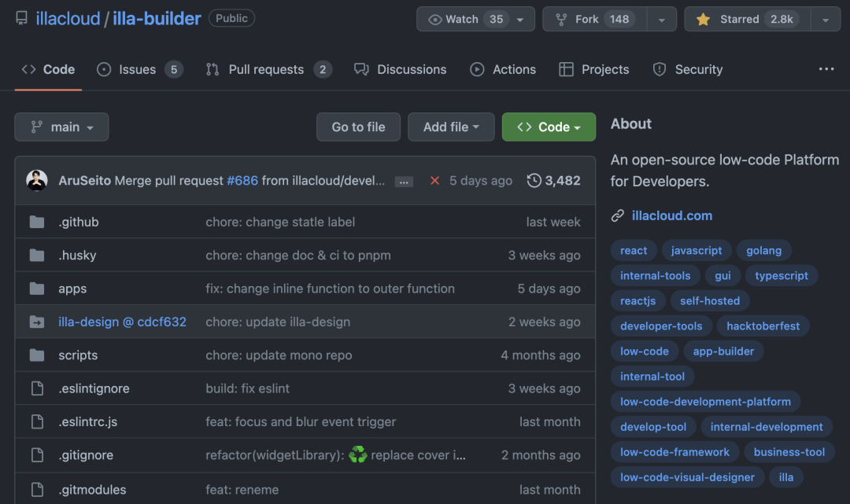850x504 pixels.
Task: Go to the Discussions tab
Action: 400,69
